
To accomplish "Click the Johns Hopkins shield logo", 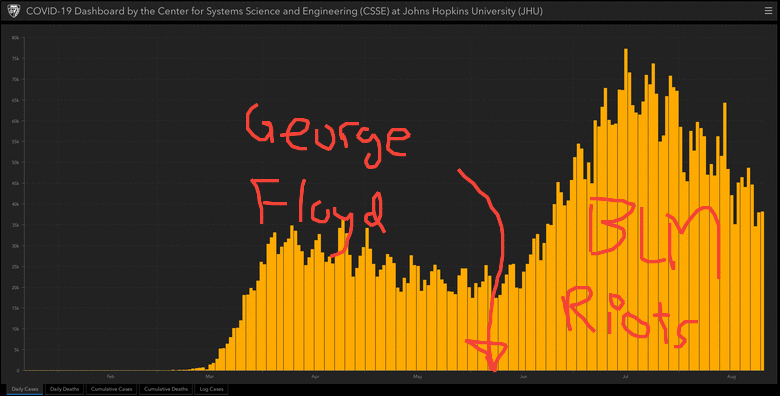I will point(13,11).
